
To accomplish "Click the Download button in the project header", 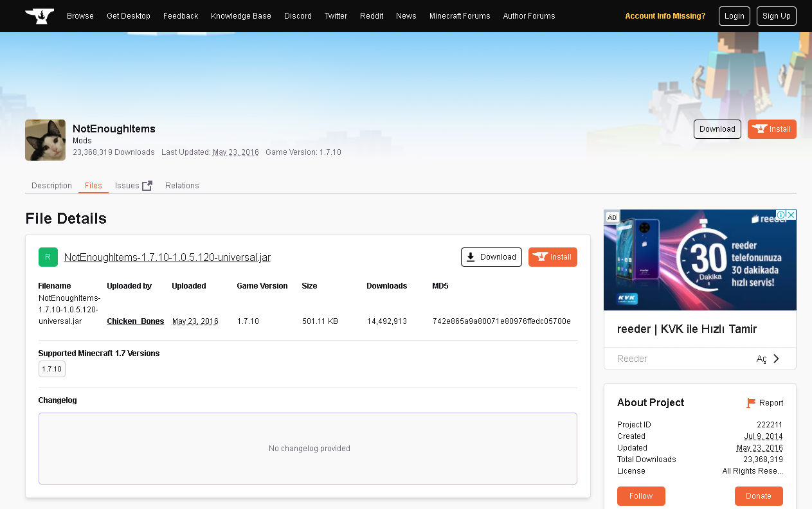I will pos(717,129).
